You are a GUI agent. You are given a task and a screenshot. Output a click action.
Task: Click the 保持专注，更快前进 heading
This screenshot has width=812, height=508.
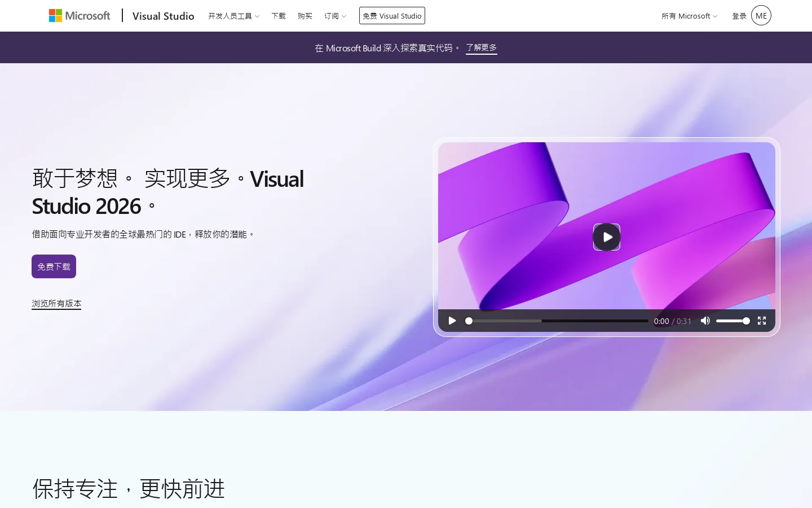[129, 489]
